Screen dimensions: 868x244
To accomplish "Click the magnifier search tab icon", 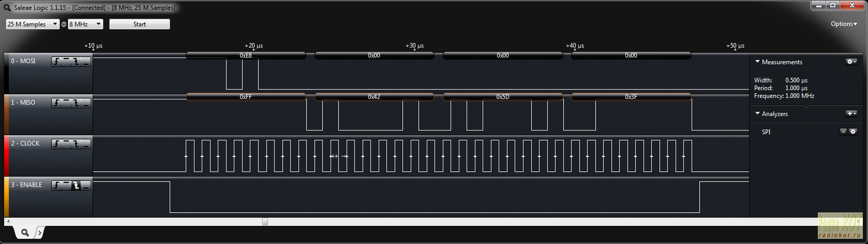I will 24,233.
